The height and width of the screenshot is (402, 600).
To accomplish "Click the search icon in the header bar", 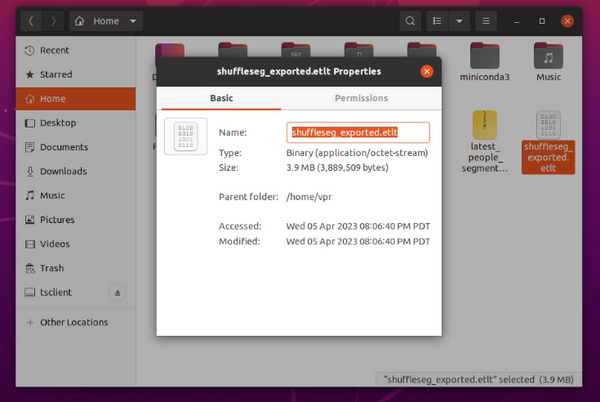I will click(x=411, y=20).
